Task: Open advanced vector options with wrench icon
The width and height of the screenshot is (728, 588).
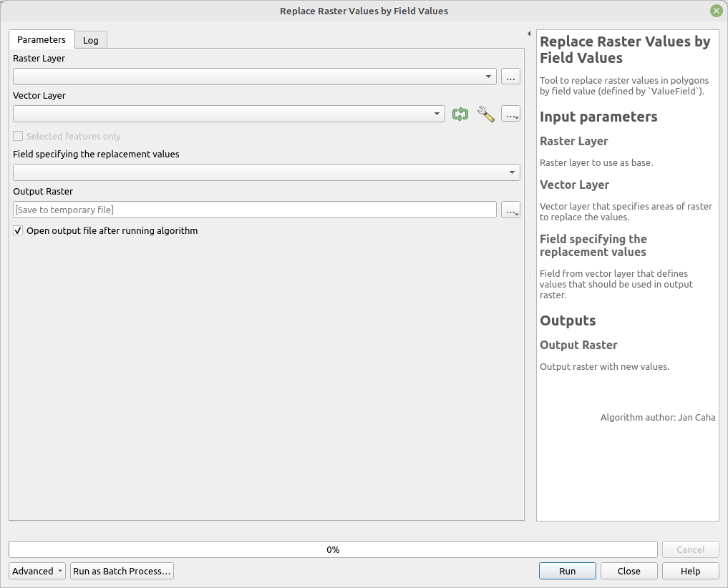Action: pos(486,114)
